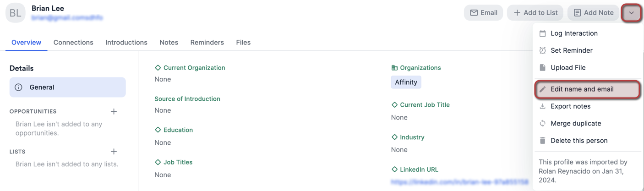
Task: Click the Brian Lee BL avatar
Action: [x=15, y=13]
